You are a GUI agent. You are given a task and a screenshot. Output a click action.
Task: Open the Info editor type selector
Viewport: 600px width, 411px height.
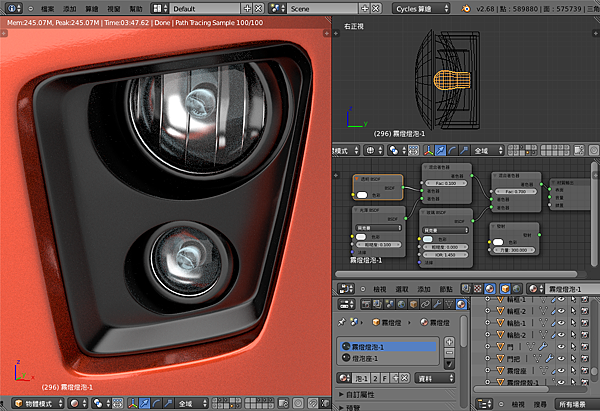[x=14, y=8]
